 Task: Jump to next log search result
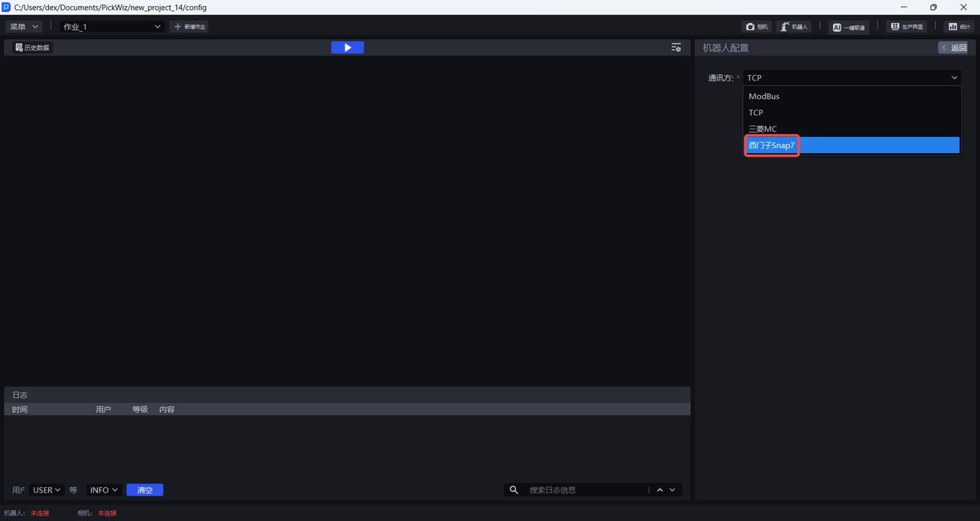coord(672,490)
